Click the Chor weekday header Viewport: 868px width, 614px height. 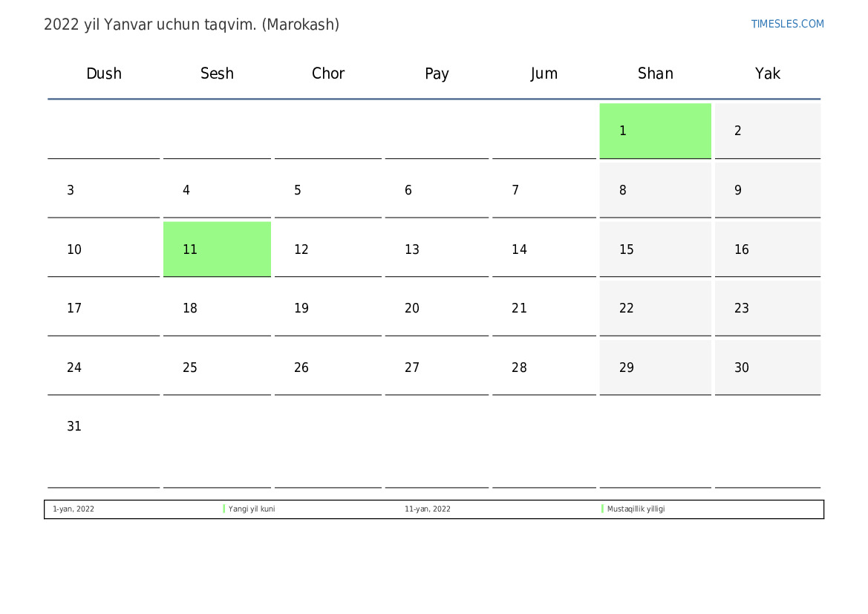[327, 74]
